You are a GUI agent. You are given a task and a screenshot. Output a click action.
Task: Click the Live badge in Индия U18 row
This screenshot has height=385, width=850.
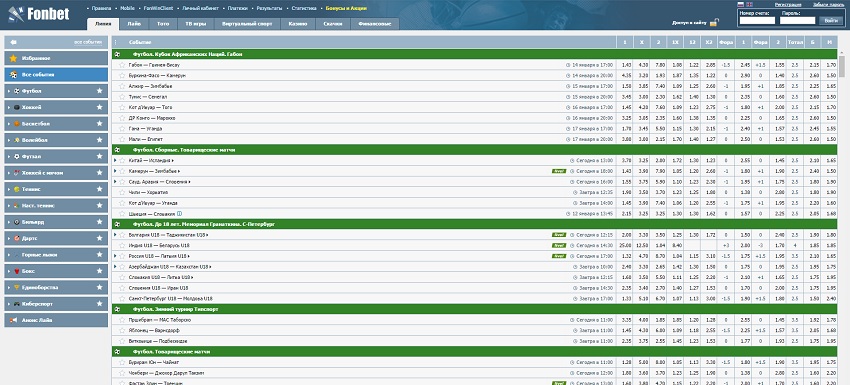point(559,245)
